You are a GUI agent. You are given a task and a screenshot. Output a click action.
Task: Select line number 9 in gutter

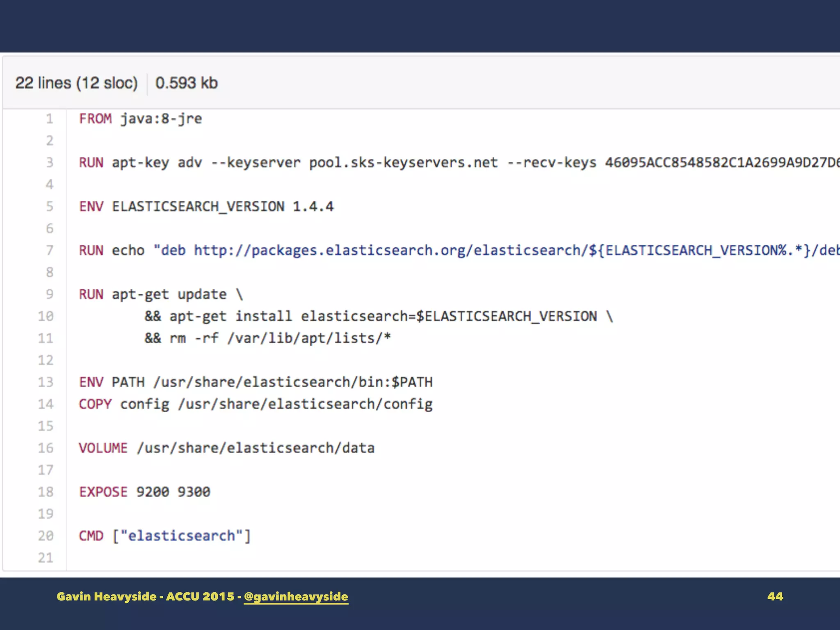[49, 294]
